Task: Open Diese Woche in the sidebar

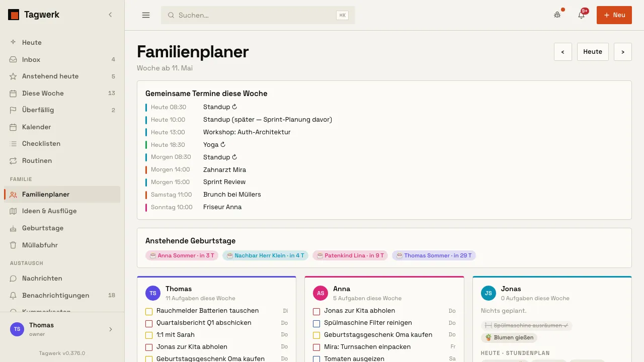Action: point(62,94)
